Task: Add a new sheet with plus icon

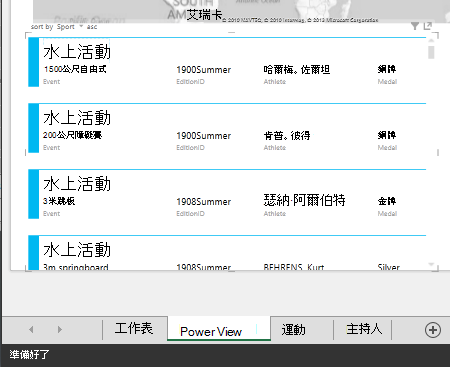Action: point(433,330)
